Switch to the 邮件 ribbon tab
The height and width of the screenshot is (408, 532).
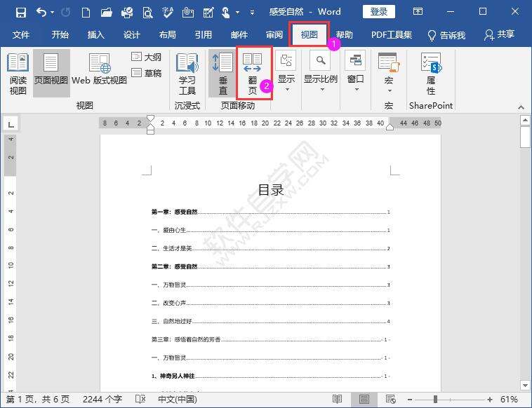pyautogui.click(x=239, y=34)
